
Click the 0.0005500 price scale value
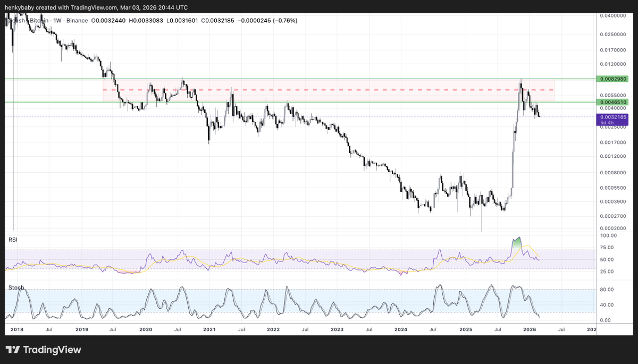(613, 188)
